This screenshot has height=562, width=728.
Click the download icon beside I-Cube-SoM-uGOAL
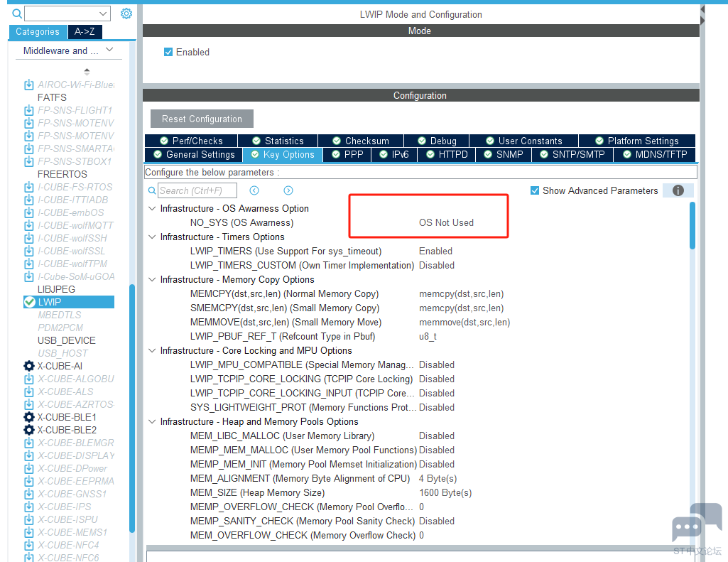[29, 276]
